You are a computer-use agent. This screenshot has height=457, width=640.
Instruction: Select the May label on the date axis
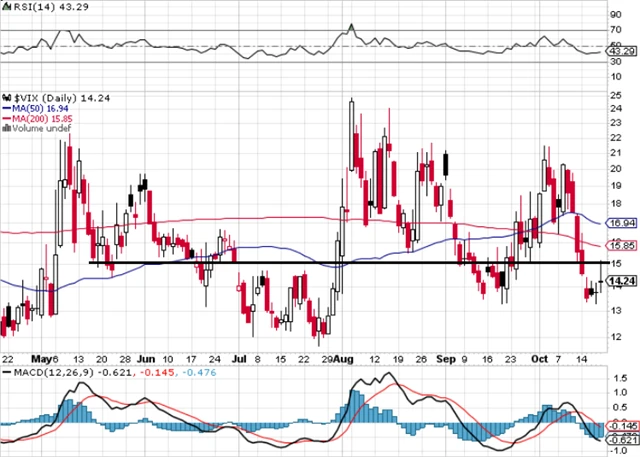tap(44, 357)
